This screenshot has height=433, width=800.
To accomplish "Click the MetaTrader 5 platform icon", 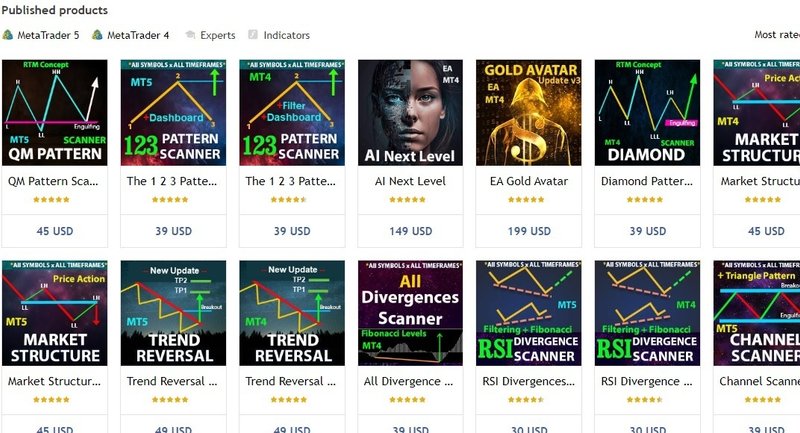I will point(8,35).
